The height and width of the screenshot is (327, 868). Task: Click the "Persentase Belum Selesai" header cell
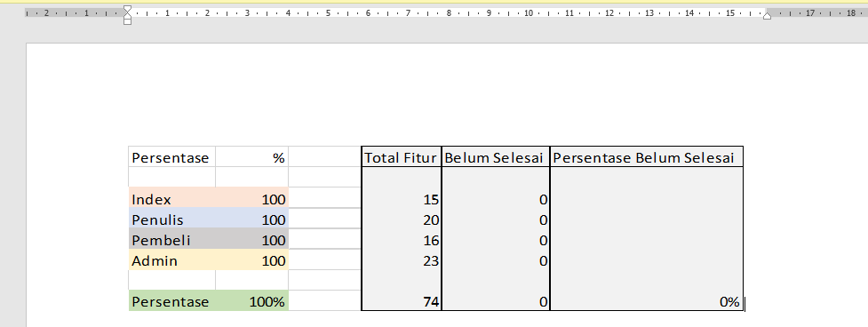tap(647, 157)
